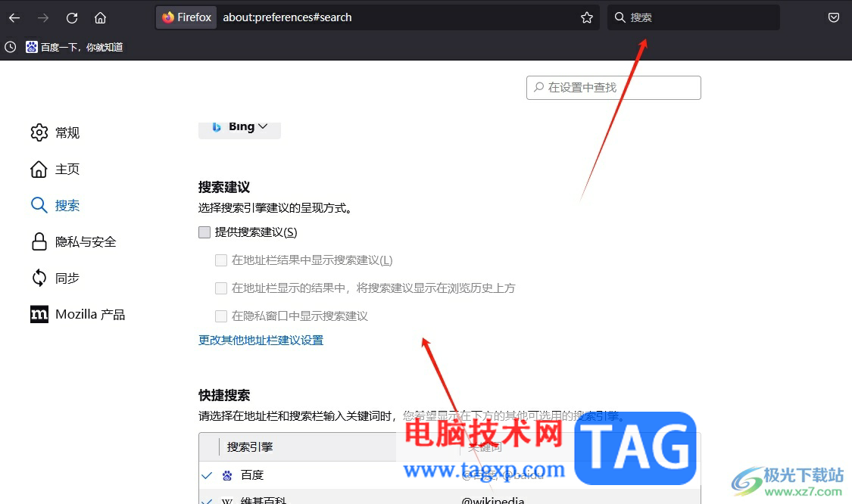The height and width of the screenshot is (504, 852).
Task: Select the 百度 search engine row
Action: point(449,475)
